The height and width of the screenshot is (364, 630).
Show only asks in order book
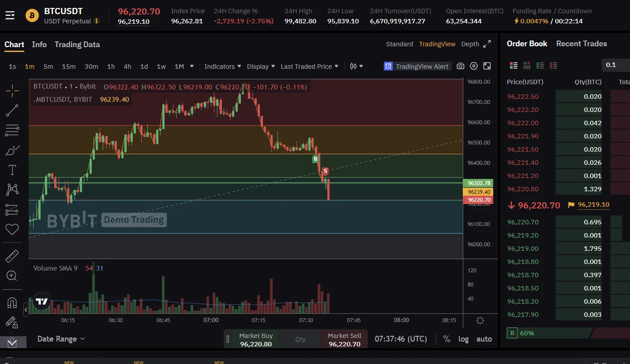coord(553,65)
